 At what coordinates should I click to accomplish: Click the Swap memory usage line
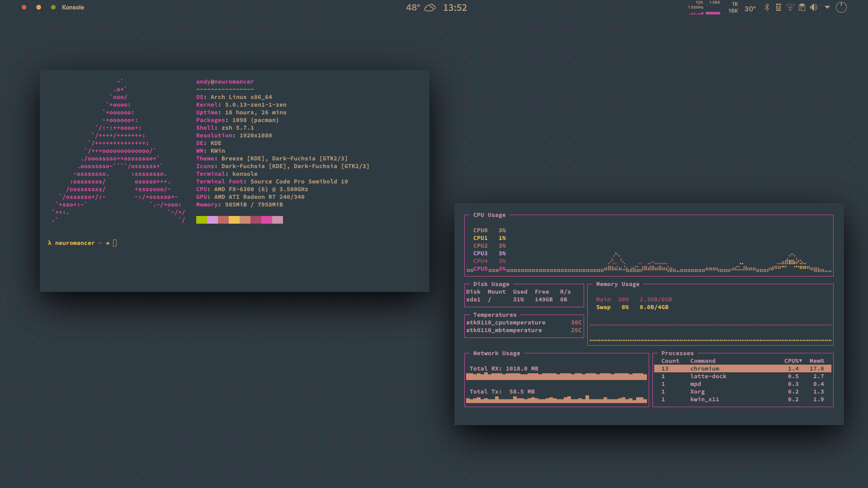click(632, 307)
